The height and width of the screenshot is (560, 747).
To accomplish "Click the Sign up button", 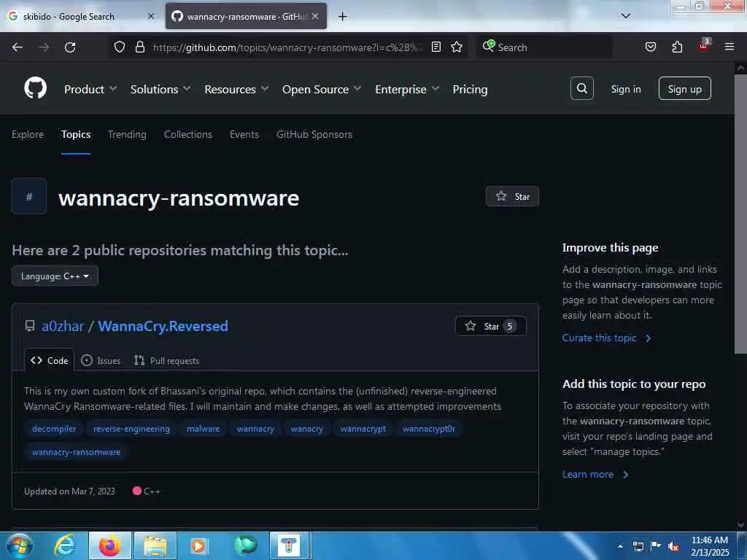I will [684, 88].
